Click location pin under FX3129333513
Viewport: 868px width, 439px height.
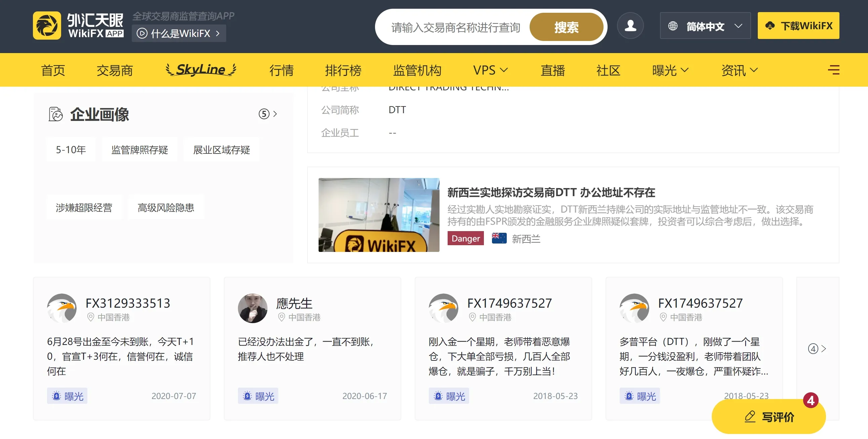[90, 317]
